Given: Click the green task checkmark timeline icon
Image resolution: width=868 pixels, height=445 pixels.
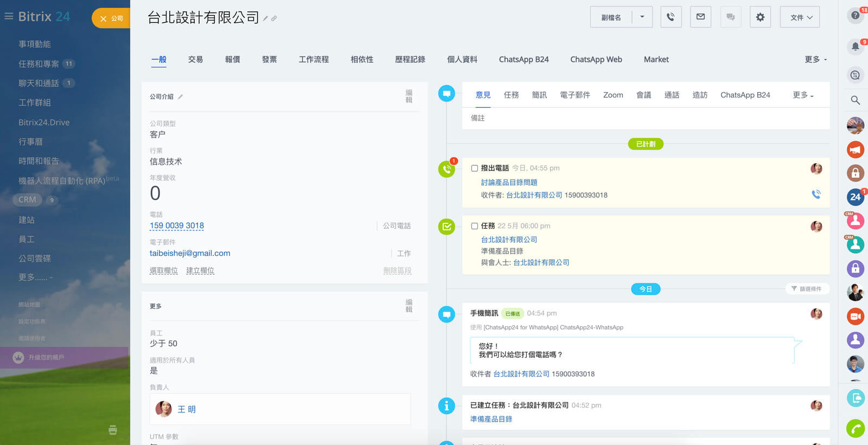Looking at the screenshot, I should point(446,227).
